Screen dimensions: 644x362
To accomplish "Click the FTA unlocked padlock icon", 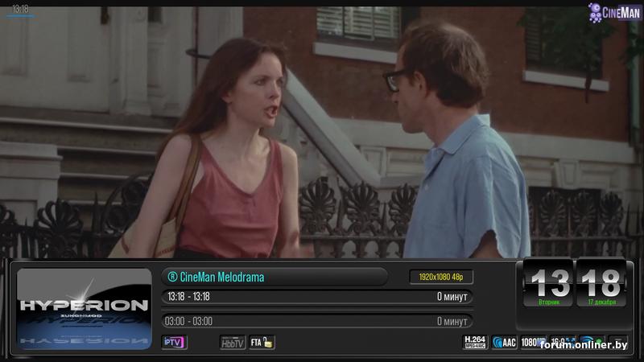I will pos(262,343).
